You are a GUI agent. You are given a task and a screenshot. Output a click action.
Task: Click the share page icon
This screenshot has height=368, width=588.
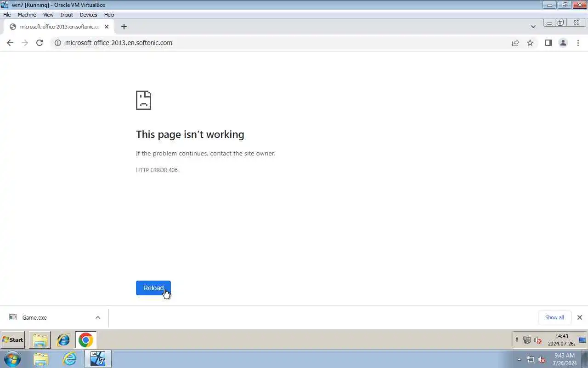pyautogui.click(x=515, y=43)
